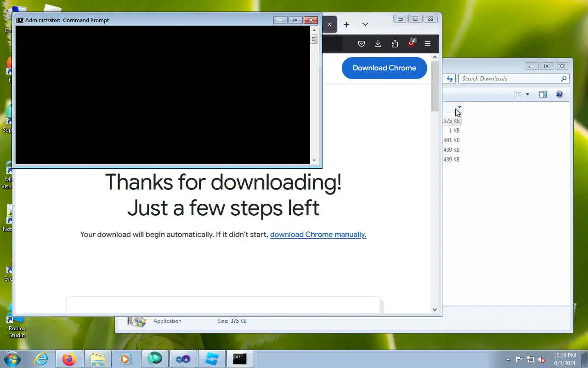Minimize the Firefox window
The height and width of the screenshot is (368, 588).
(401, 19)
